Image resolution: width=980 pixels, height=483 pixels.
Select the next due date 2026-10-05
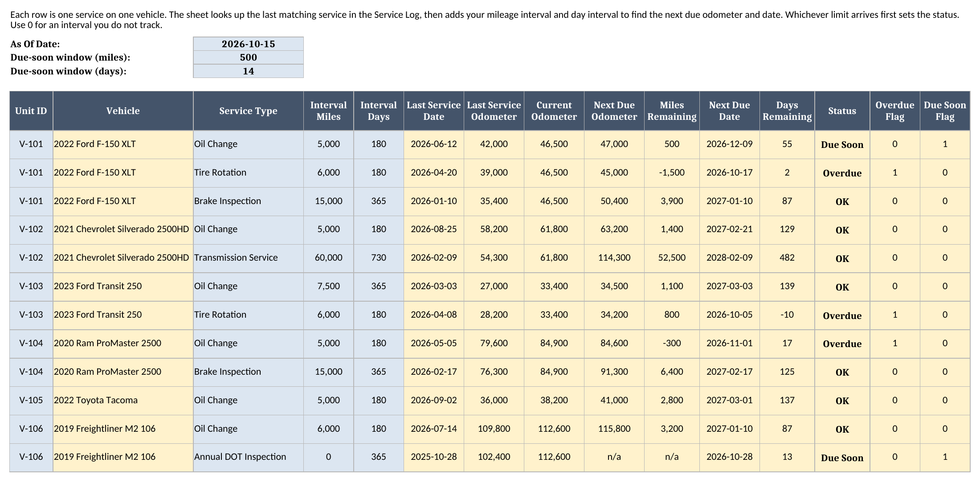pos(730,315)
